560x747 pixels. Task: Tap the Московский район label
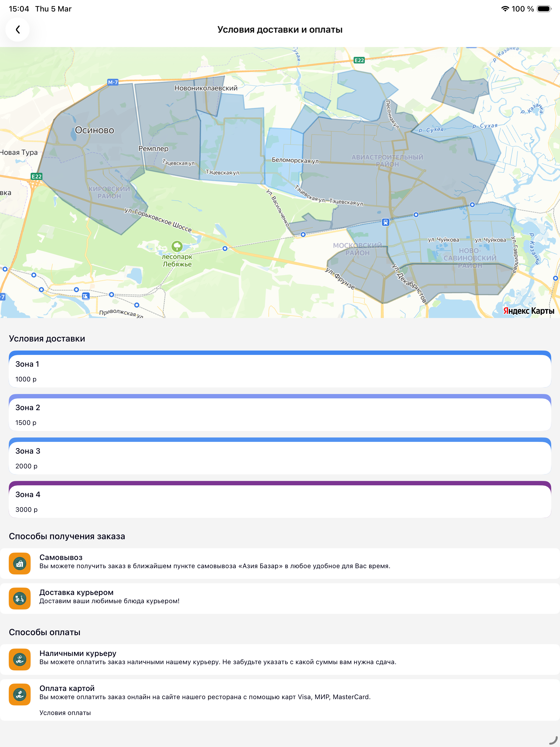[357, 249]
